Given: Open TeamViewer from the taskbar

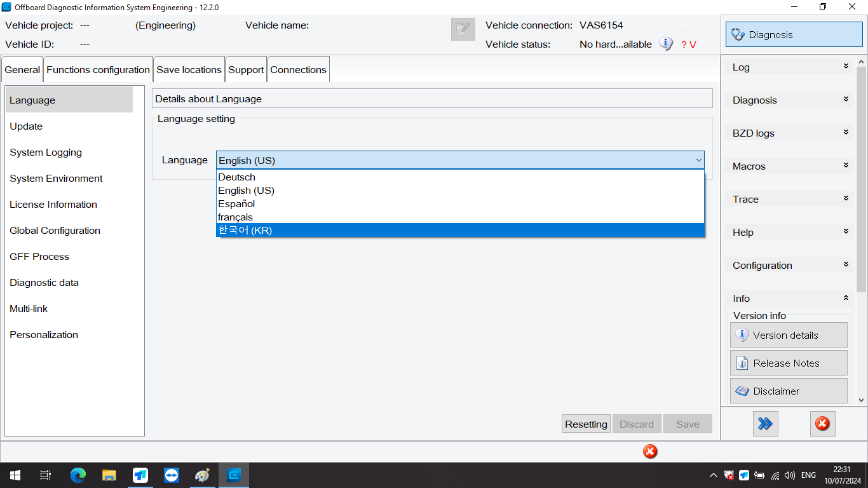Looking at the screenshot, I should click(171, 475).
